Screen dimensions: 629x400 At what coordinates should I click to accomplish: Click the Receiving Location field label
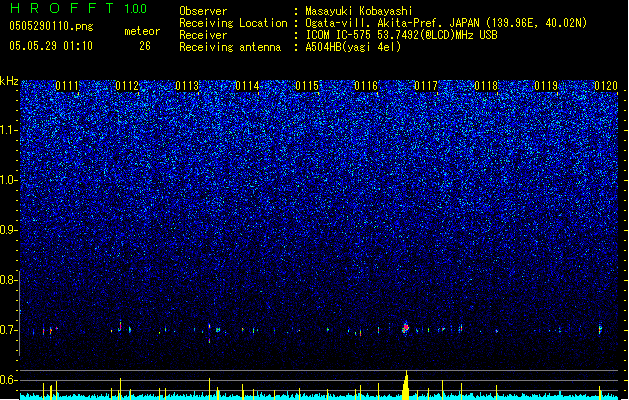coord(233,23)
